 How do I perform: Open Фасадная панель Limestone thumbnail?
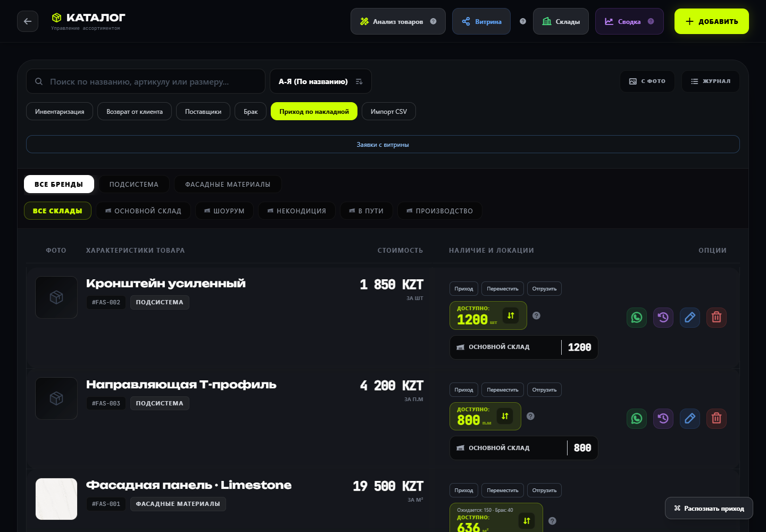click(x=56, y=499)
